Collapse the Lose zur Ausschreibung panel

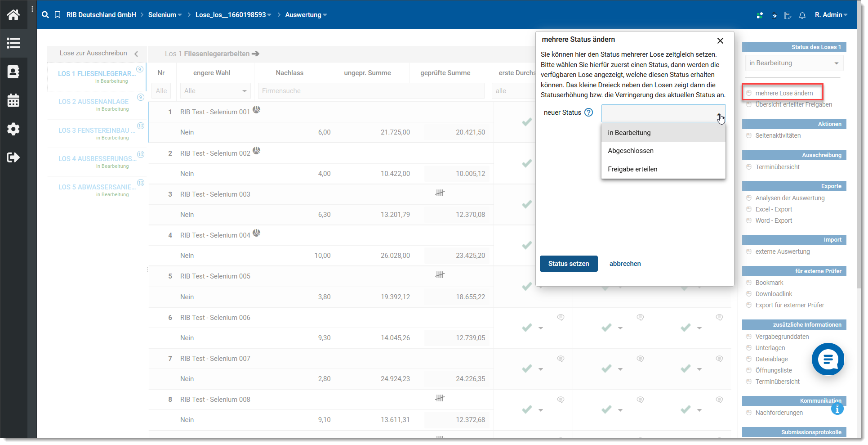click(x=136, y=54)
